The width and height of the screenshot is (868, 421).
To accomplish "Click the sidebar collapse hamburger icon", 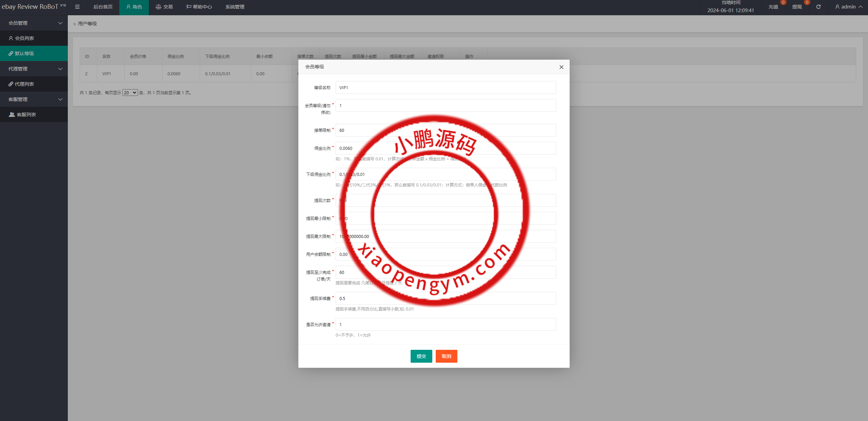I will pyautogui.click(x=77, y=7).
